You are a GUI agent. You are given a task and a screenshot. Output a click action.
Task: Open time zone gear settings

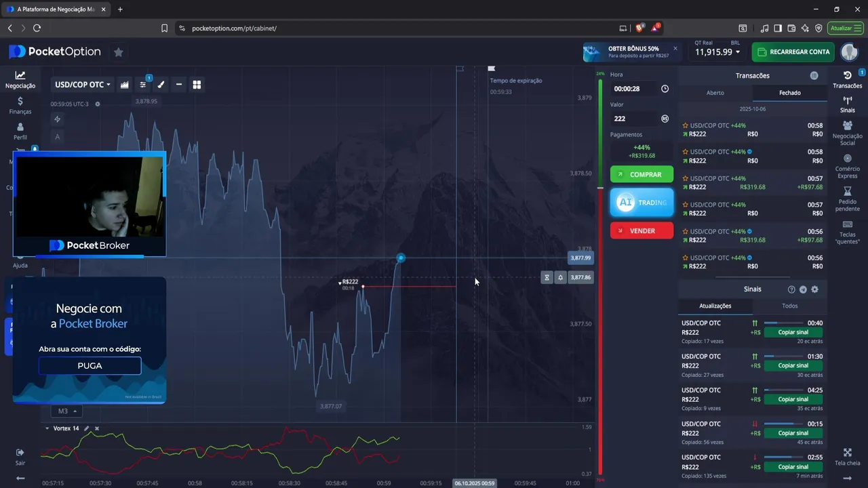(x=98, y=104)
